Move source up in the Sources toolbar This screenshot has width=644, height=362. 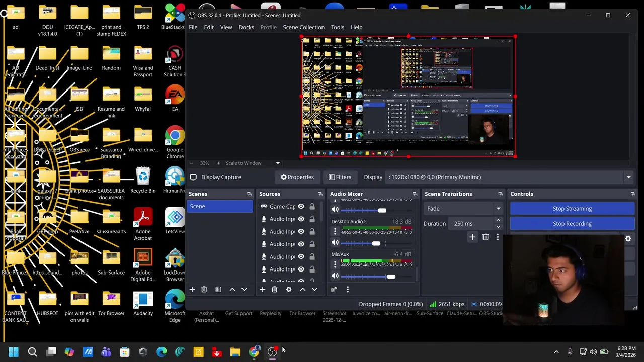coord(303,289)
